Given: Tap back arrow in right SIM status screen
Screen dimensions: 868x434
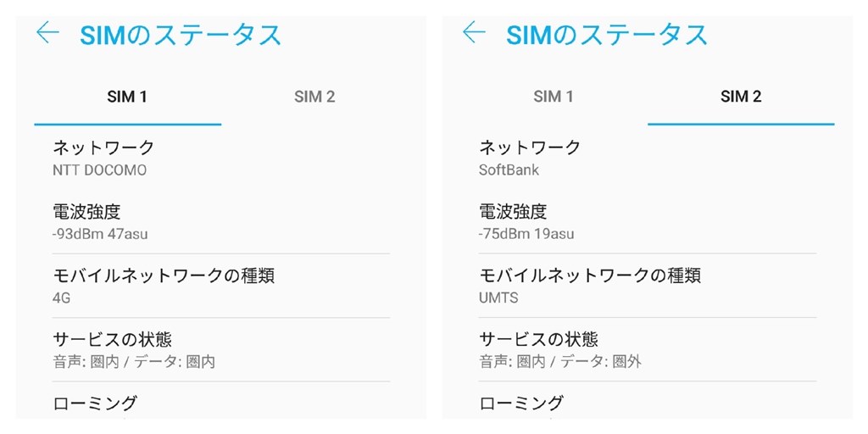Looking at the screenshot, I should point(474,34).
